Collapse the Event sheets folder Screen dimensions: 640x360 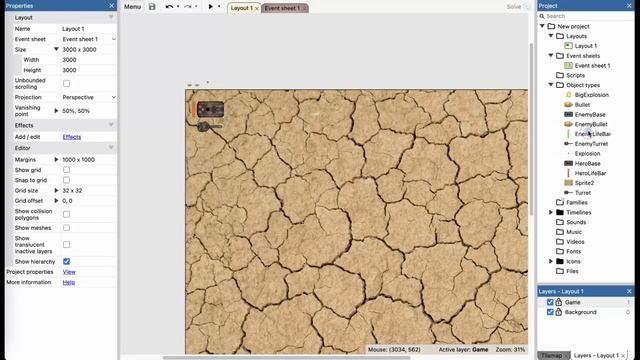(551, 56)
